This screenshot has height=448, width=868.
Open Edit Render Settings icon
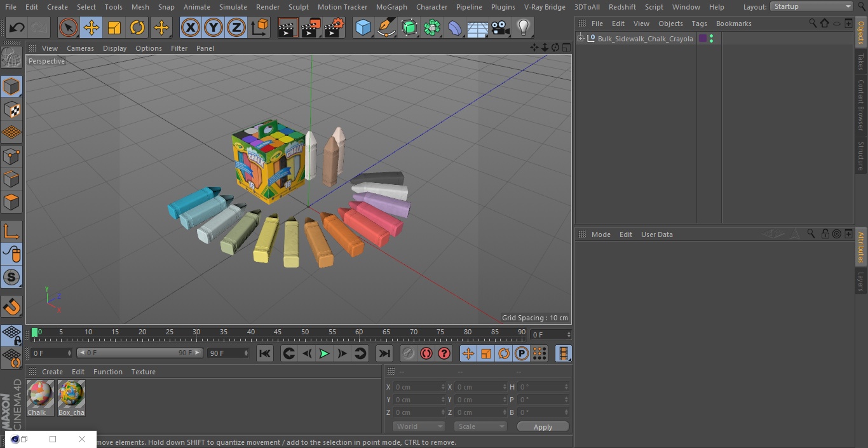coord(334,27)
